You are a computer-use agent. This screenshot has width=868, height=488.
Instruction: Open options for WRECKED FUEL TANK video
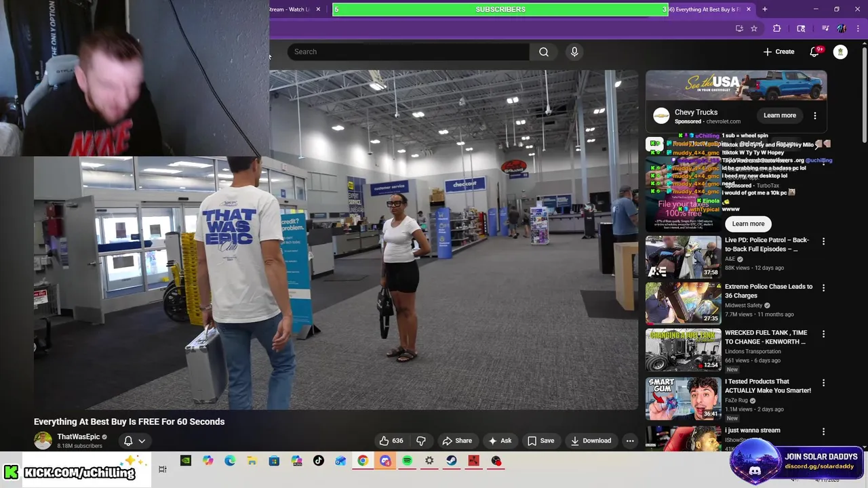point(823,333)
